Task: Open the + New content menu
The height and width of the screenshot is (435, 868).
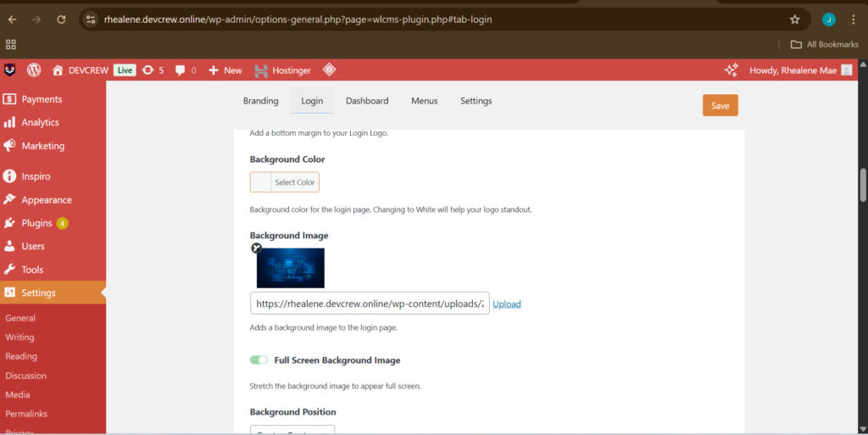Action: (x=225, y=70)
